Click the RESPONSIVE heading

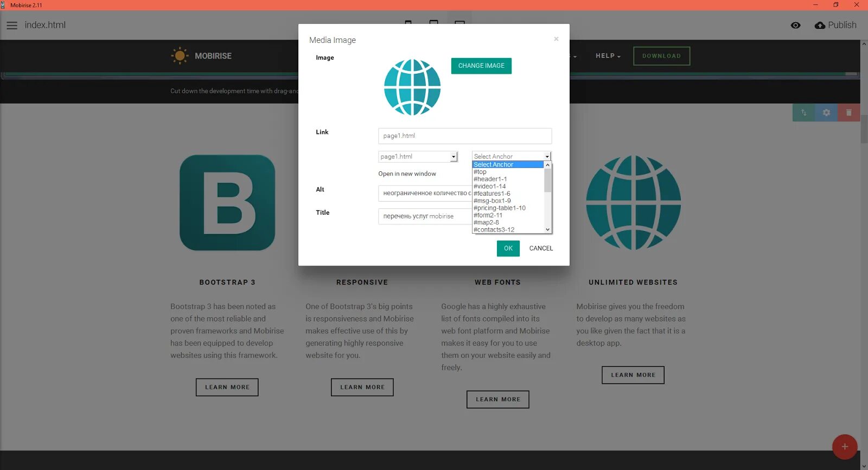(x=362, y=282)
